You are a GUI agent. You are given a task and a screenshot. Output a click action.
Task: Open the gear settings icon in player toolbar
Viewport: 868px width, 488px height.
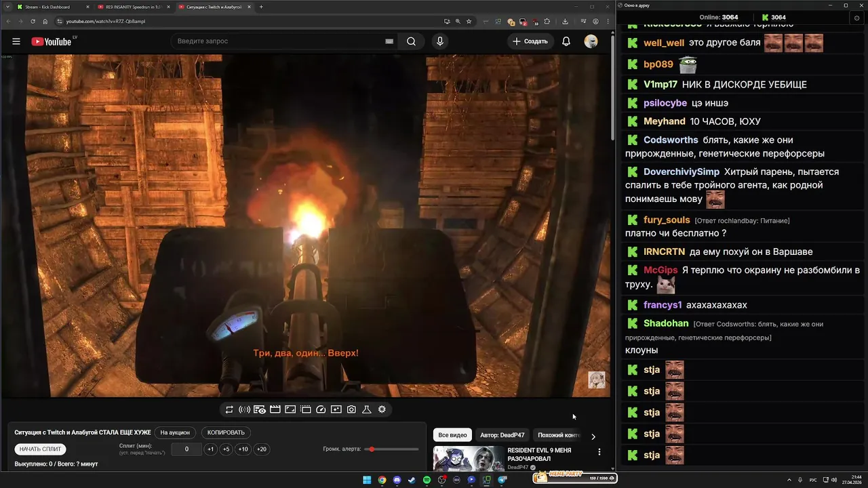382,409
